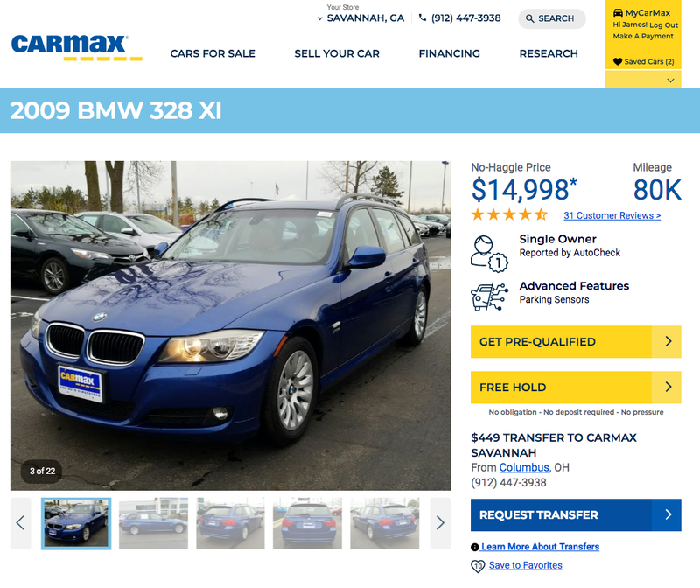Open the 31 Customer Reviews link
Image resolution: width=700 pixels, height=588 pixels.
pos(612,215)
